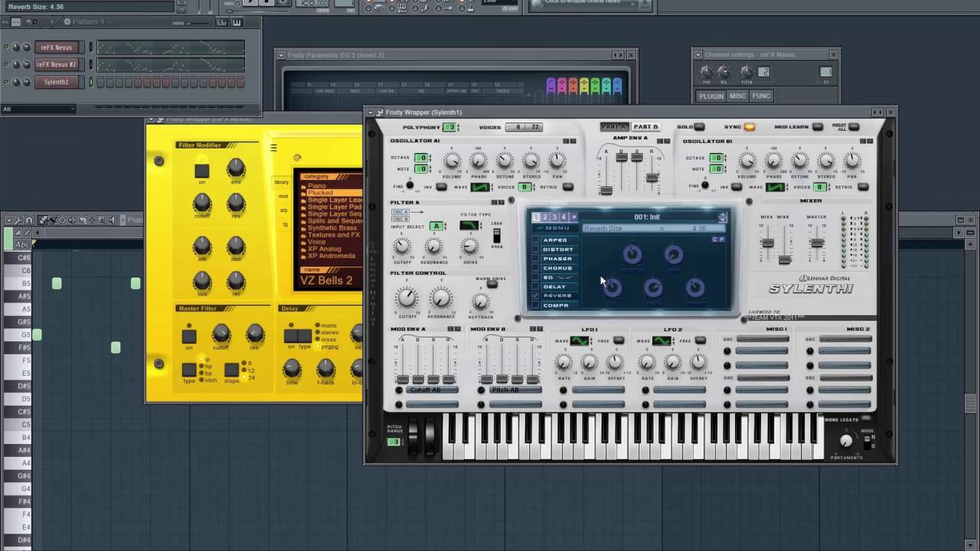The width and height of the screenshot is (980, 551).
Task: Open PLUGIN tab in Channel settings
Action: coord(711,96)
